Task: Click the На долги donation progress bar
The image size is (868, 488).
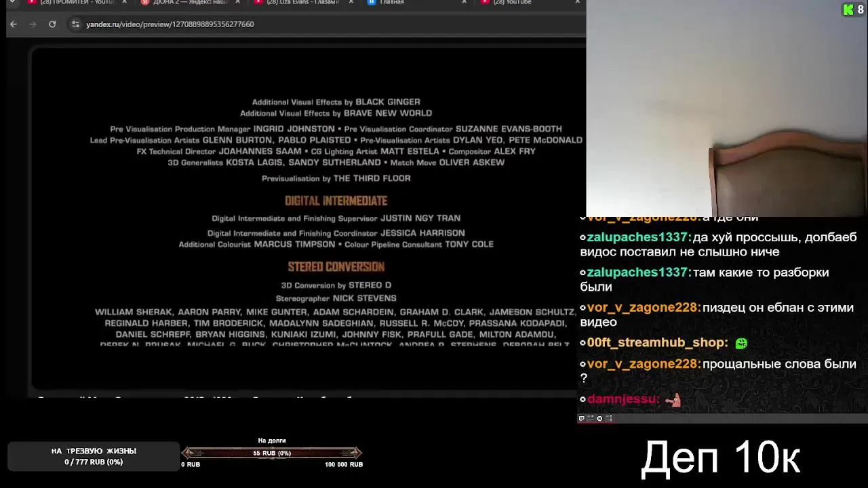Action: [x=272, y=453]
